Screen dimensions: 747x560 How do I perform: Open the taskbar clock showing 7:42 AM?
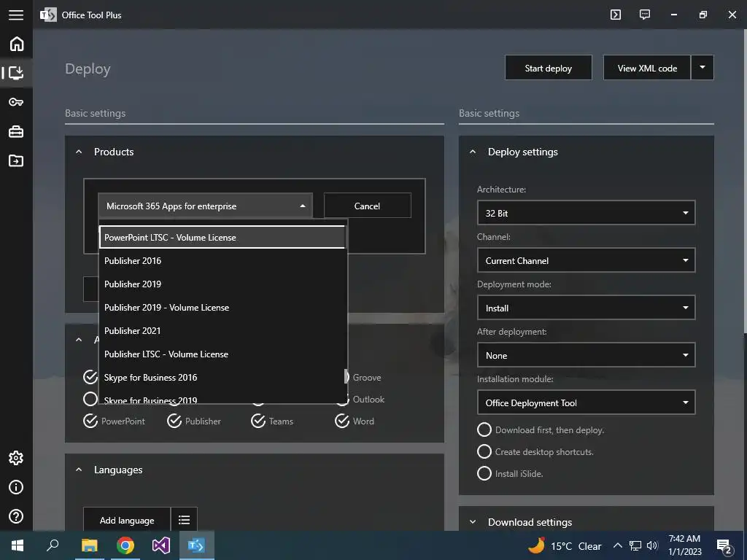click(x=684, y=545)
